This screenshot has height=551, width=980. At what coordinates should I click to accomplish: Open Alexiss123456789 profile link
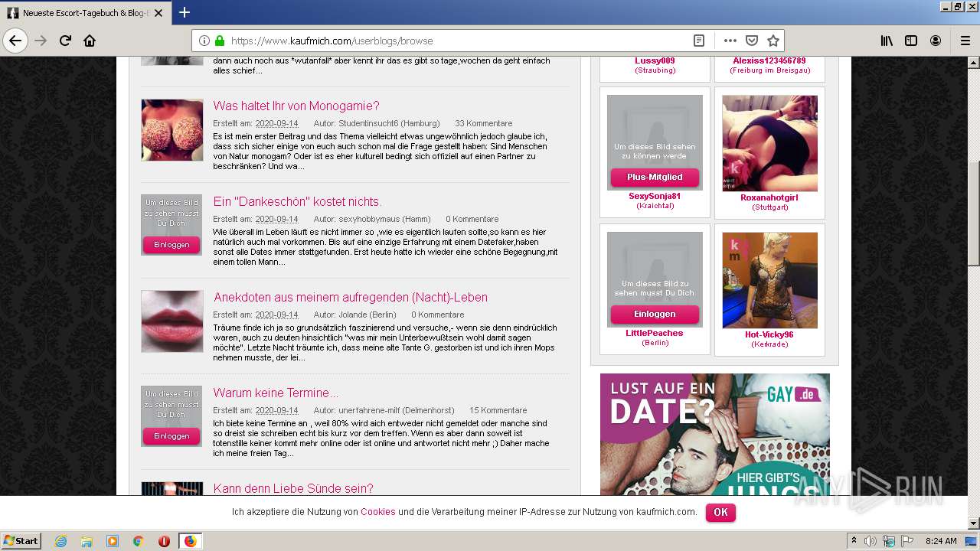(769, 60)
